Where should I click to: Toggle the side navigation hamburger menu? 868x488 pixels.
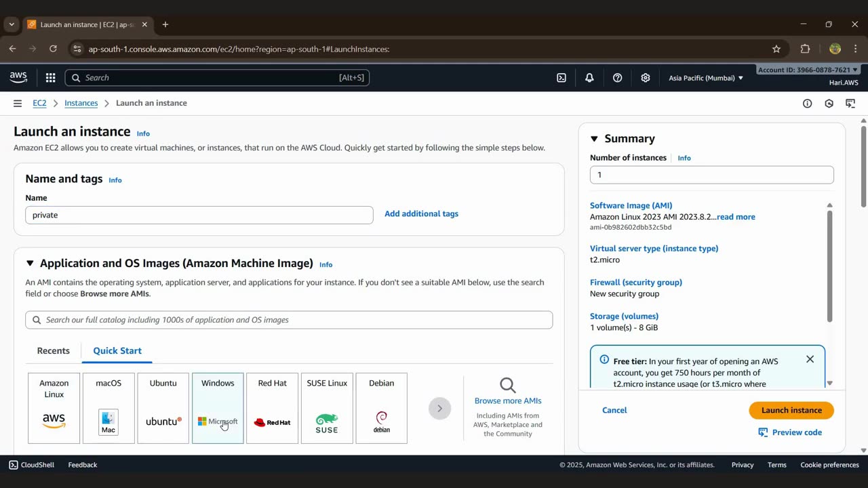click(17, 103)
